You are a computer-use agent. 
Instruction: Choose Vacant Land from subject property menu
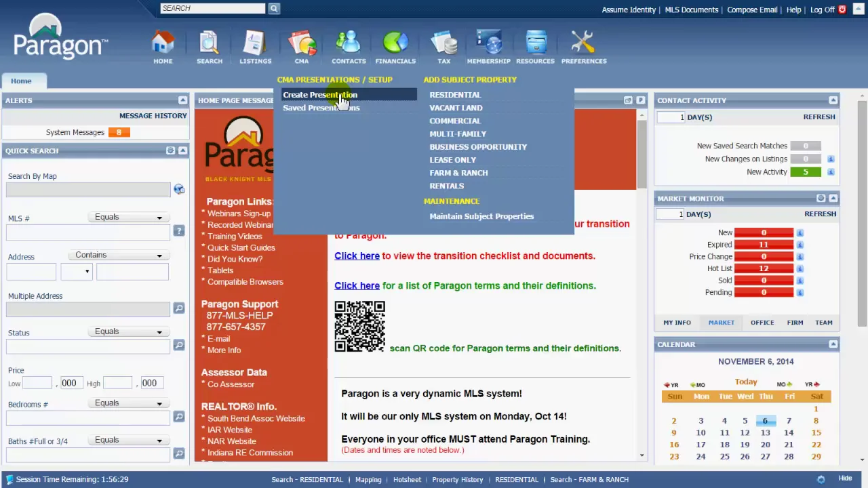point(456,108)
